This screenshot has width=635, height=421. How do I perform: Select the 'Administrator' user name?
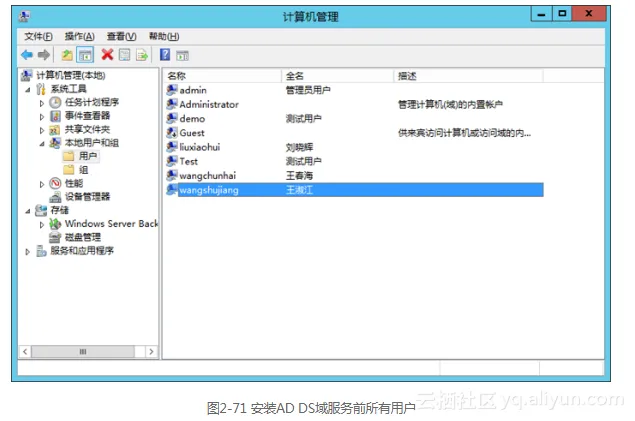pos(209,104)
